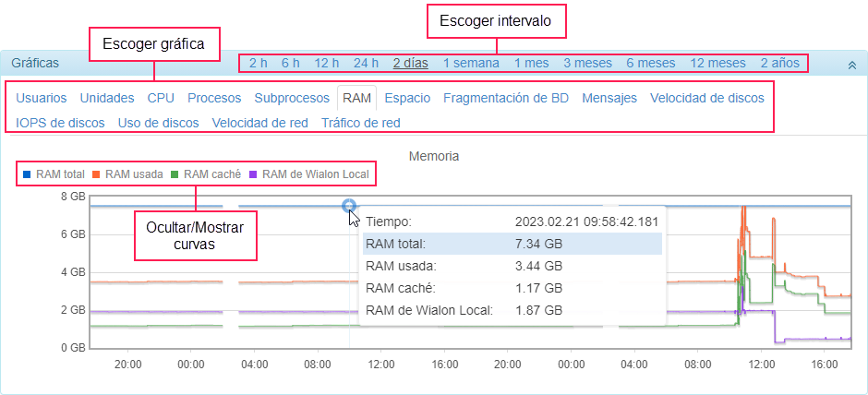The width and height of the screenshot is (868, 395).
Task: Click the orange RAM usada legend square
Action: click(x=96, y=174)
